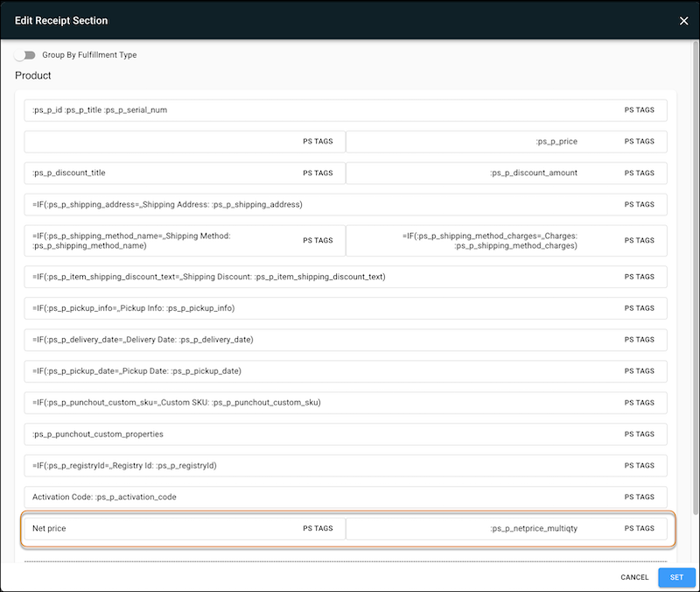Open PS TAGS for Registry Id row
Viewport: 700px width, 592px height.
(639, 466)
